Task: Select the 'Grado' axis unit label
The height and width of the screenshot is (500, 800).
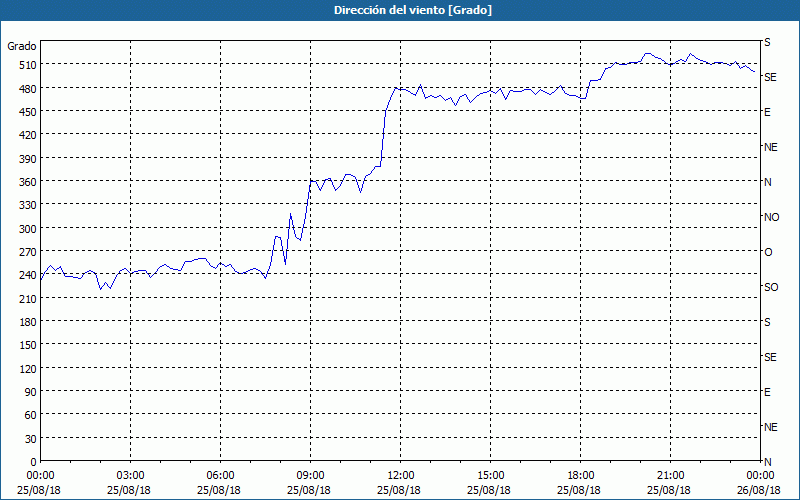Action: 22,46
